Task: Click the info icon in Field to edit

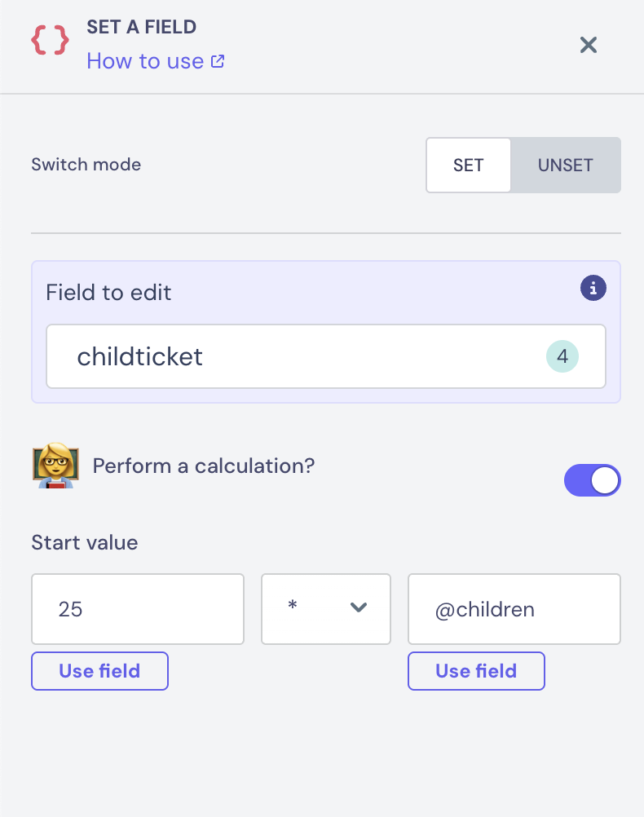Action: pyautogui.click(x=593, y=287)
